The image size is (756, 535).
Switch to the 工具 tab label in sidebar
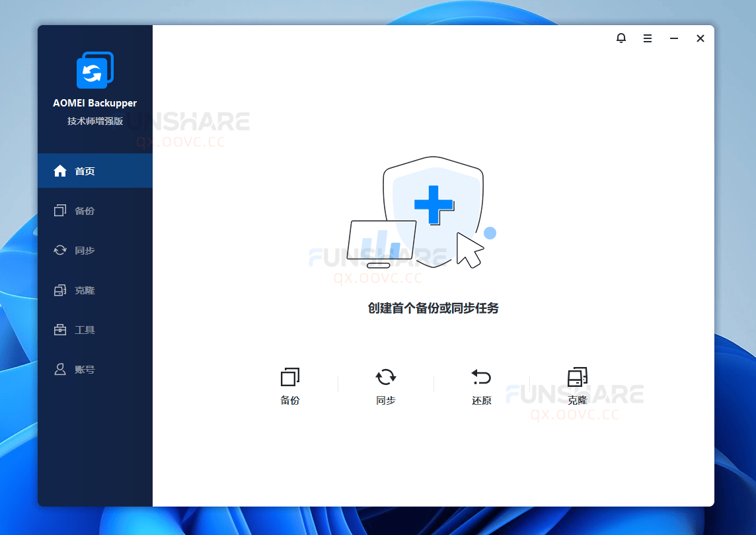click(x=85, y=330)
